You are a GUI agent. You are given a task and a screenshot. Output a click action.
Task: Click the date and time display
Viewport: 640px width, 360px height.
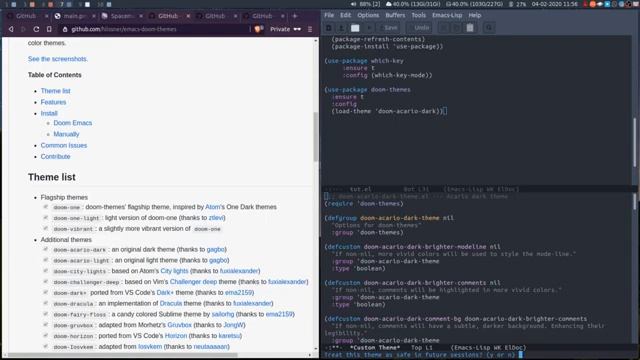pyautogui.click(x=555, y=4)
